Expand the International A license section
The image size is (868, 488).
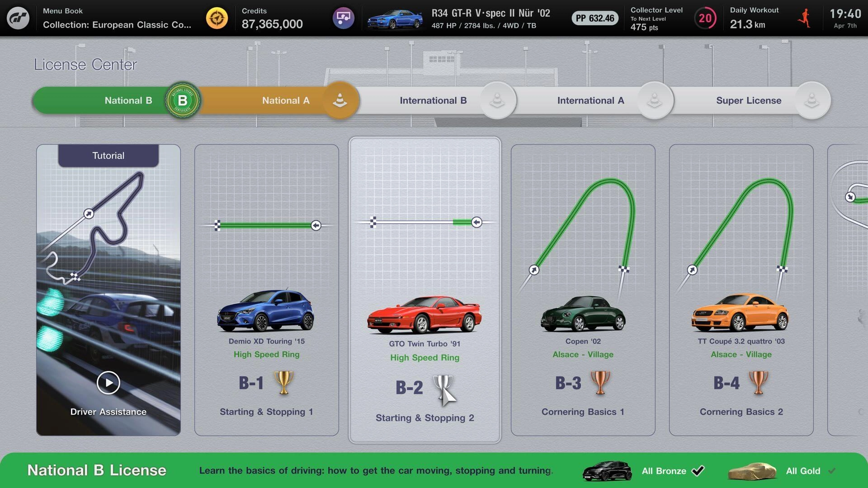point(590,99)
